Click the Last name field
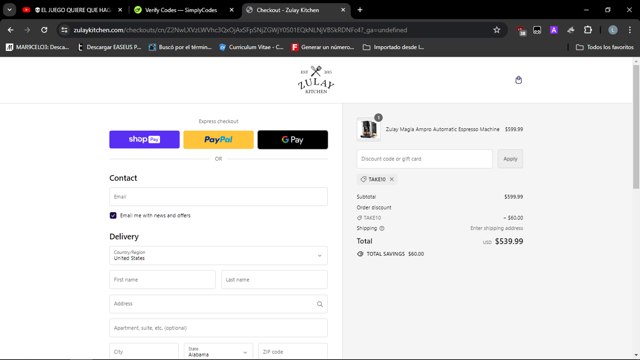Image resolution: width=640 pixels, height=360 pixels. coord(274,280)
